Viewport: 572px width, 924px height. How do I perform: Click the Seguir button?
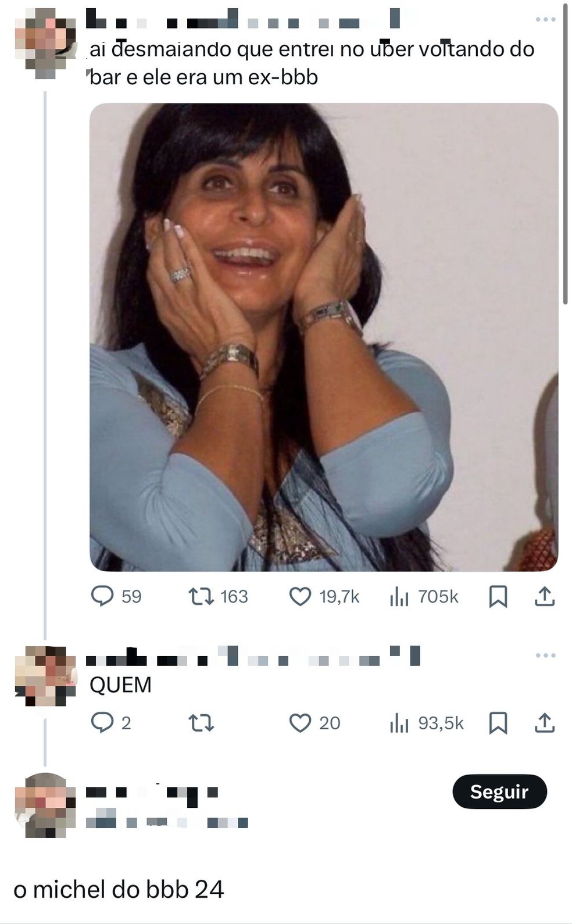pyautogui.click(x=499, y=792)
